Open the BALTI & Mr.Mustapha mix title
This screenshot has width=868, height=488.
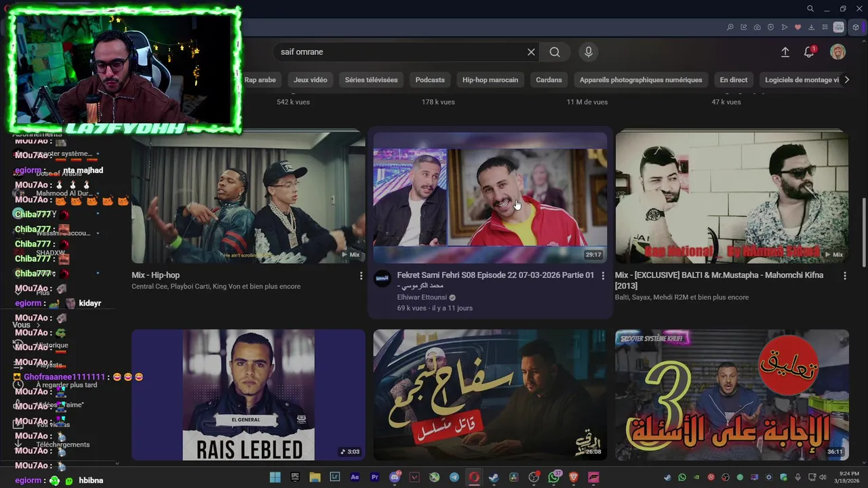tap(719, 280)
